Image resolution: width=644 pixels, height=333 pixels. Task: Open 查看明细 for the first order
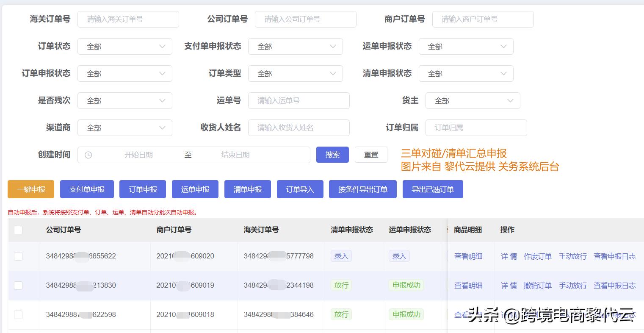click(x=468, y=256)
